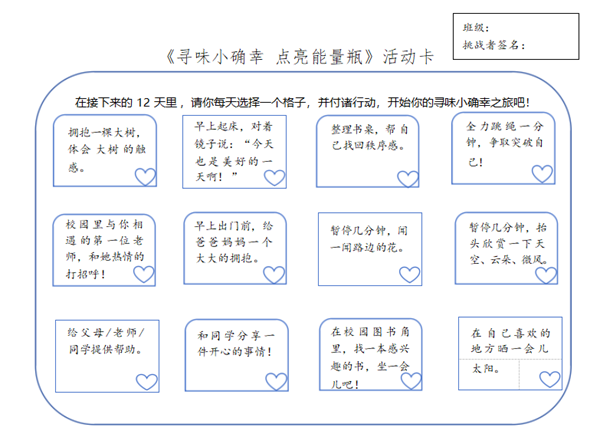Select the text 整理书桌，帮自己找回秩序感
The height and width of the screenshot is (444, 600).
pyautogui.click(x=370, y=137)
